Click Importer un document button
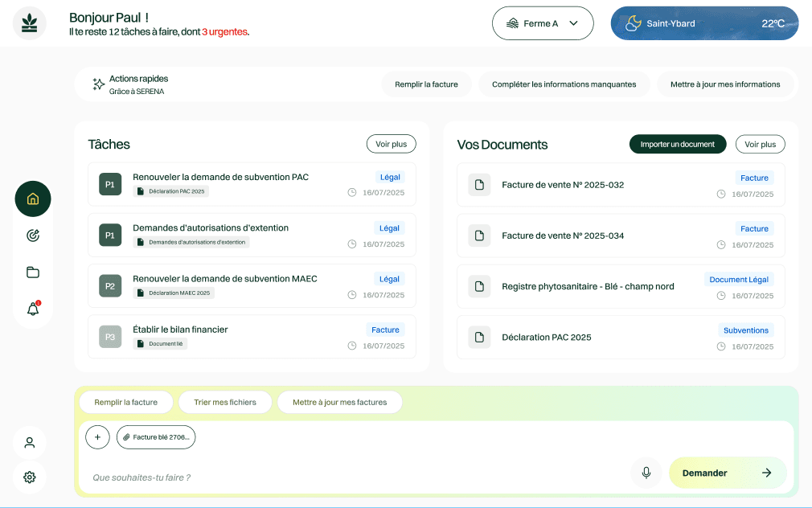This screenshot has height=508, width=812. 678,145
